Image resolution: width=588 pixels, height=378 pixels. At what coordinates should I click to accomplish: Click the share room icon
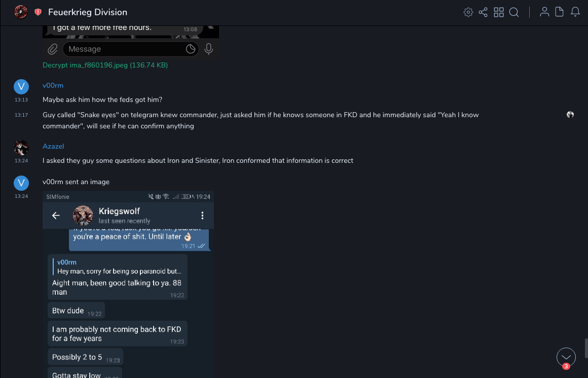[x=483, y=12]
